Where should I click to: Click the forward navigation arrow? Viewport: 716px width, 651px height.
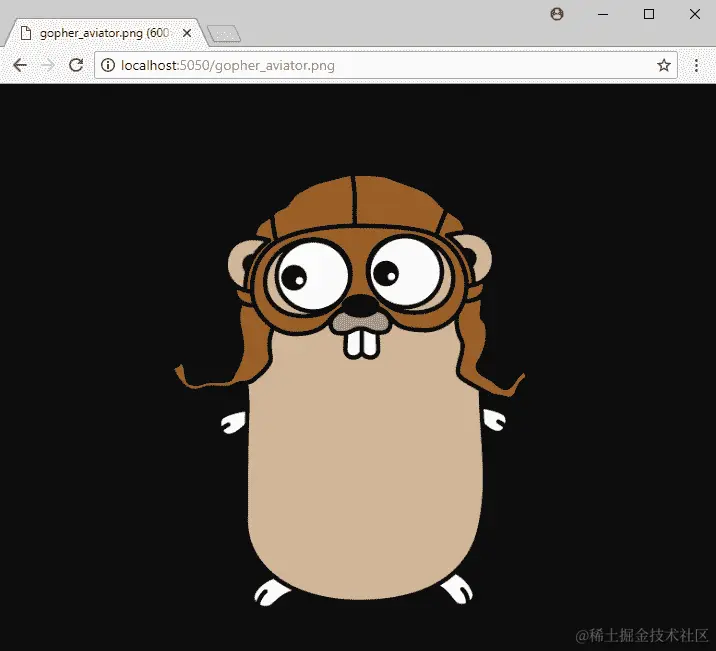pyautogui.click(x=47, y=65)
